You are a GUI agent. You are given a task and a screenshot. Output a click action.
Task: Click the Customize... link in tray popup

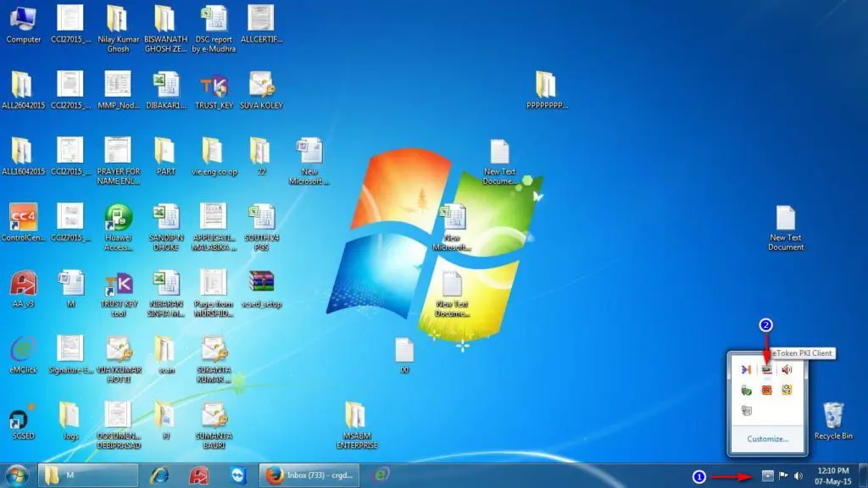point(767,439)
